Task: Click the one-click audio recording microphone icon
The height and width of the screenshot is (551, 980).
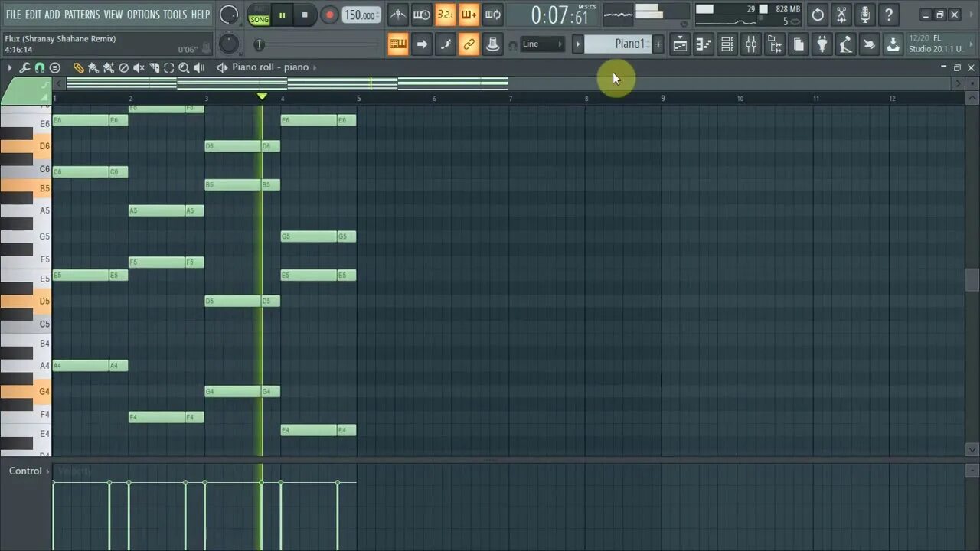Action: [x=865, y=15]
